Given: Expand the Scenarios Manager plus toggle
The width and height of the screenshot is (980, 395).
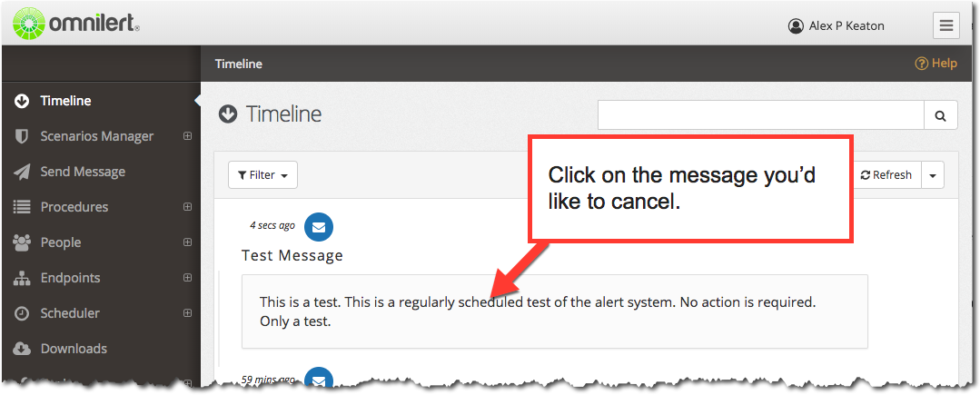Looking at the screenshot, I should tap(187, 136).
